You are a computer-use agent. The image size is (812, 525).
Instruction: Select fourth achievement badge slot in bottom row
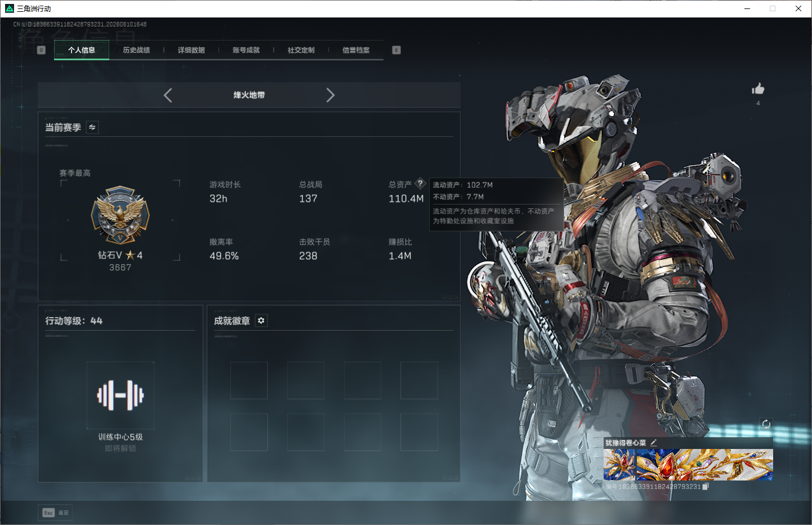419,432
